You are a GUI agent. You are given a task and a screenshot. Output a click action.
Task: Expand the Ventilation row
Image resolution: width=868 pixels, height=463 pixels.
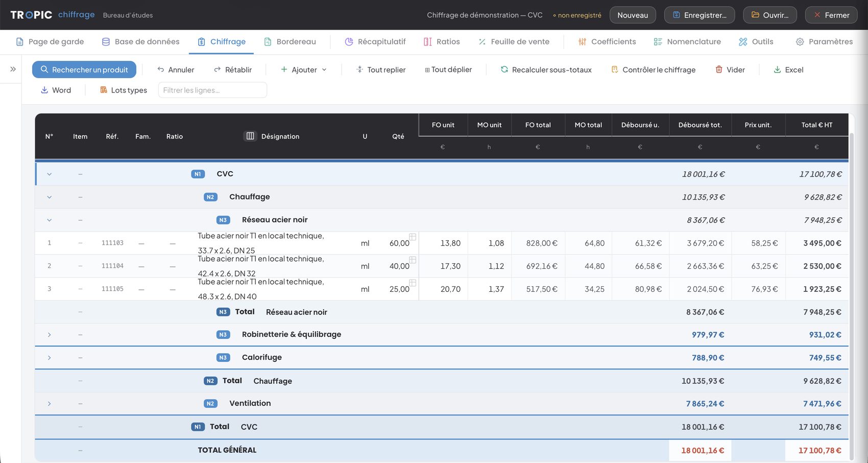click(50, 404)
